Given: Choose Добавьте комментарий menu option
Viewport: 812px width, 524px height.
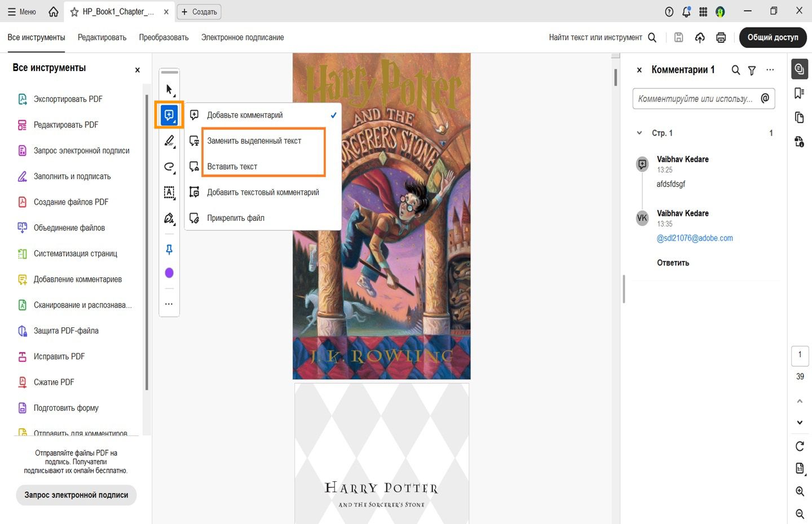Looking at the screenshot, I should [x=263, y=115].
